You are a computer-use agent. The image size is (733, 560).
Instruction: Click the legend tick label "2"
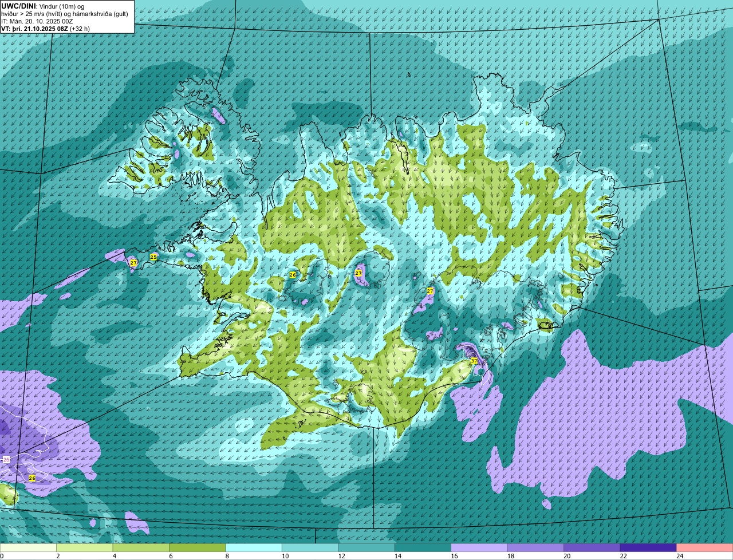tap(58, 556)
